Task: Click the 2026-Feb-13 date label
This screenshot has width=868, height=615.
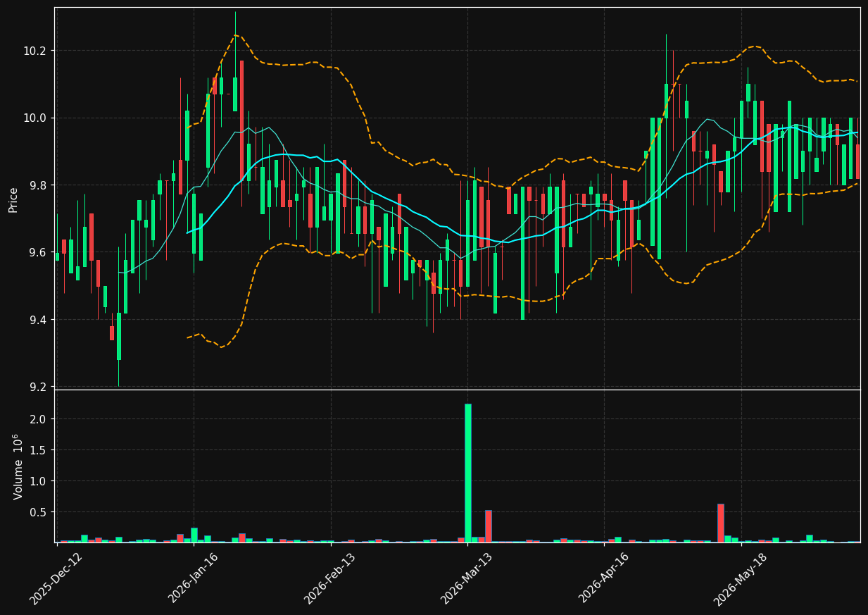Action: coord(331,578)
